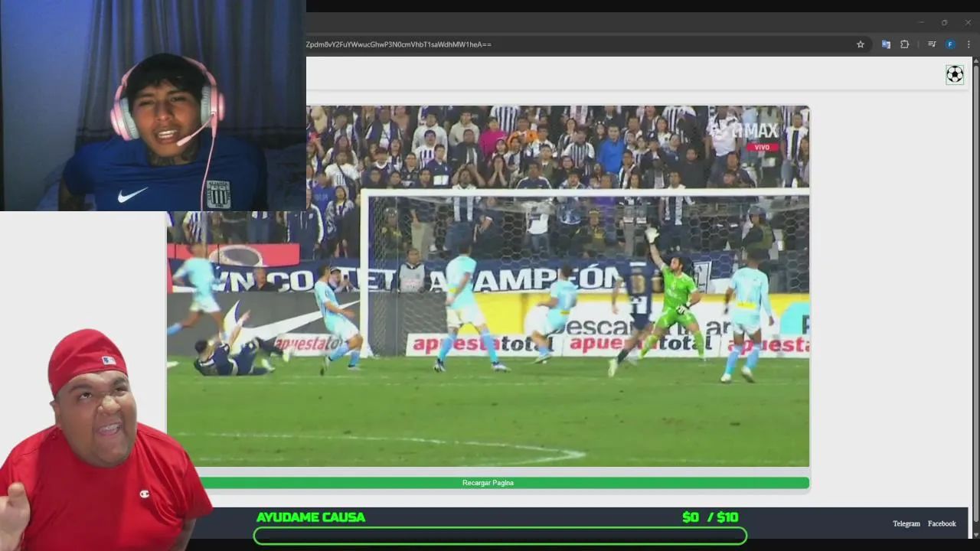Click the soccer ball icon on page
The height and width of the screenshot is (551, 980).
click(955, 74)
